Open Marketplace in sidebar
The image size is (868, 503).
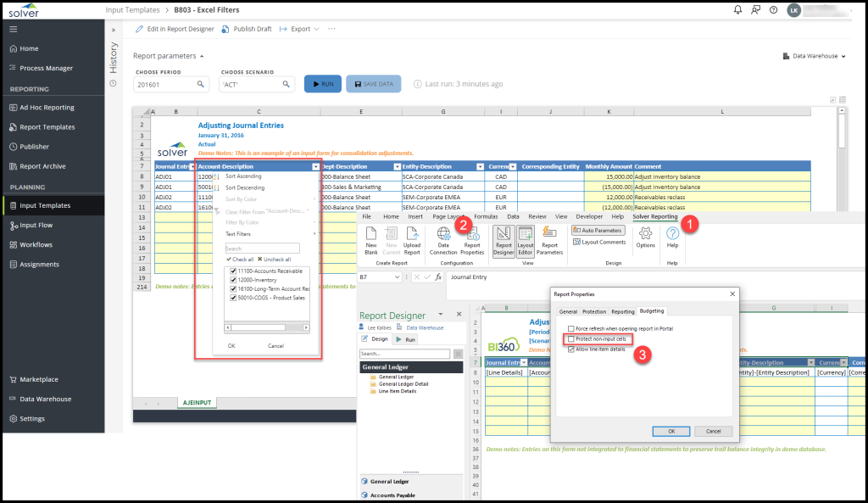34,379
